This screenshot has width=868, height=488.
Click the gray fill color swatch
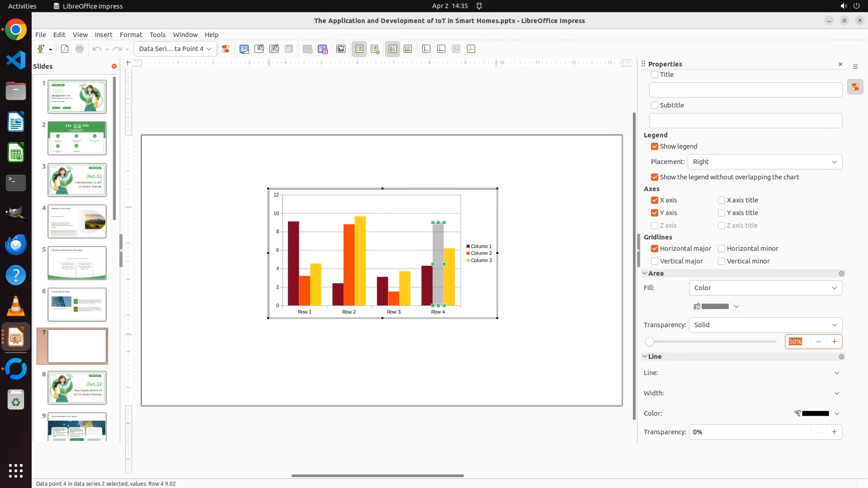[714, 306]
